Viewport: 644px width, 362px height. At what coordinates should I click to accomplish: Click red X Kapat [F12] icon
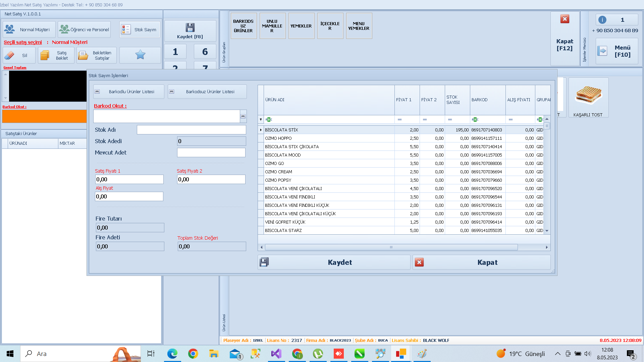[565, 19]
